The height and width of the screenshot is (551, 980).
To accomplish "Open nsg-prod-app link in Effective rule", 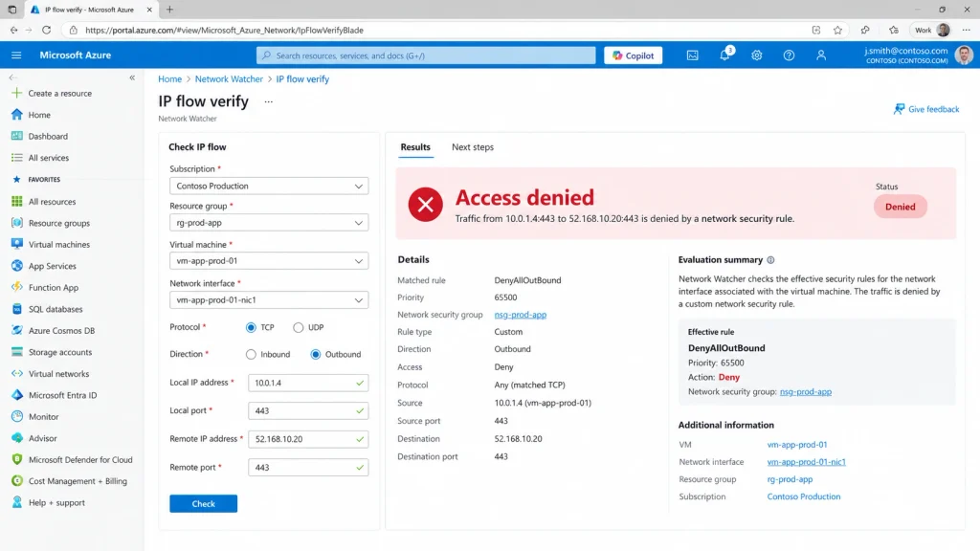I will (806, 391).
